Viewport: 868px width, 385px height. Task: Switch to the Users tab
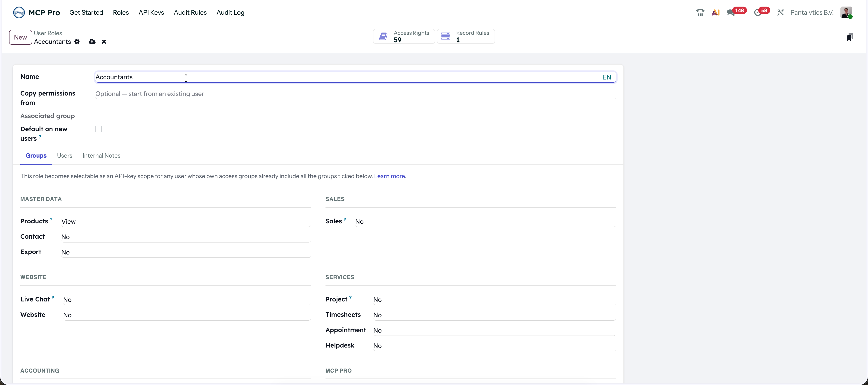pyautogui.click(x=65, y=156)
